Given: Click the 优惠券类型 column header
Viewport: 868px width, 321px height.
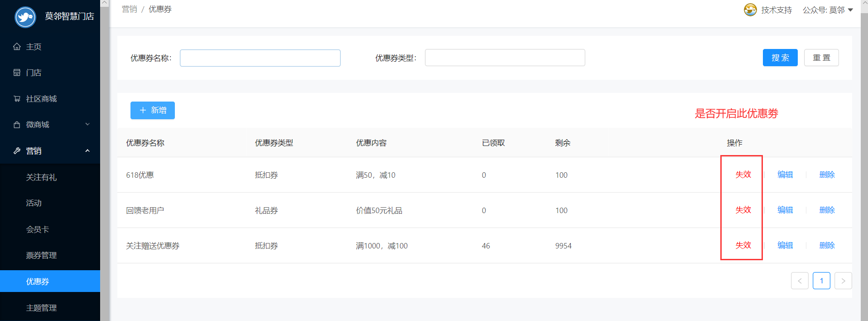Looking at the screenshot, I should coord(274,143).
